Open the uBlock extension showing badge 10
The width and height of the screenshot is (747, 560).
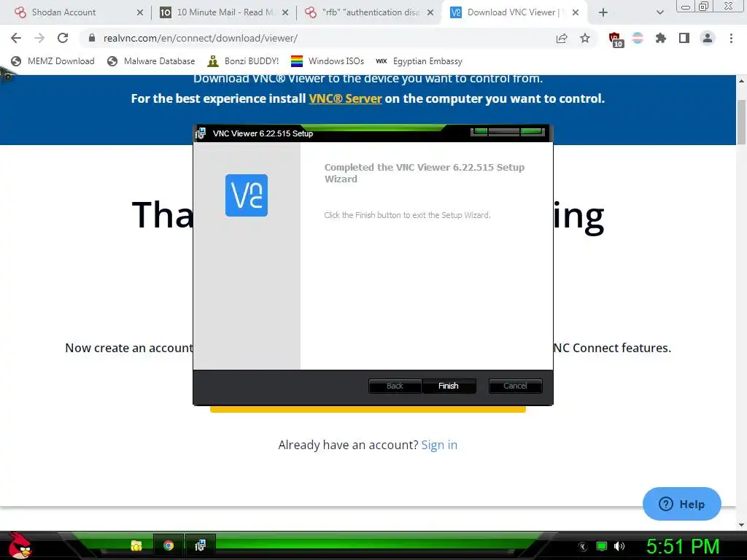(x=616, y=39)
